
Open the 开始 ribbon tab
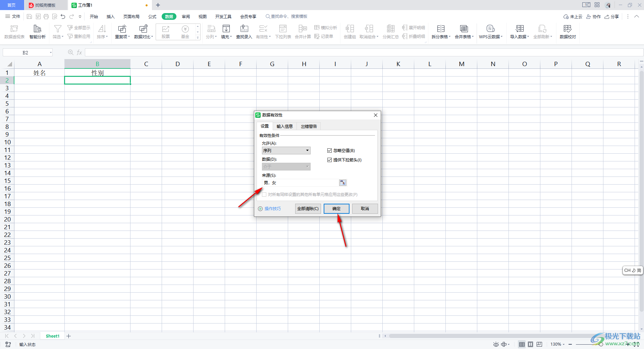click(x=94, y=16)
